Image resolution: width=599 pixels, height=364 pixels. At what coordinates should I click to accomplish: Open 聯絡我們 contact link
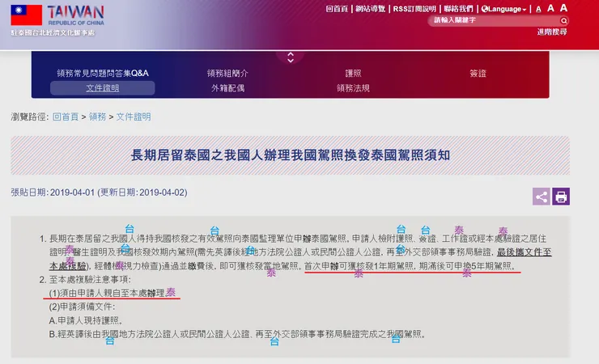click(458, 9)
